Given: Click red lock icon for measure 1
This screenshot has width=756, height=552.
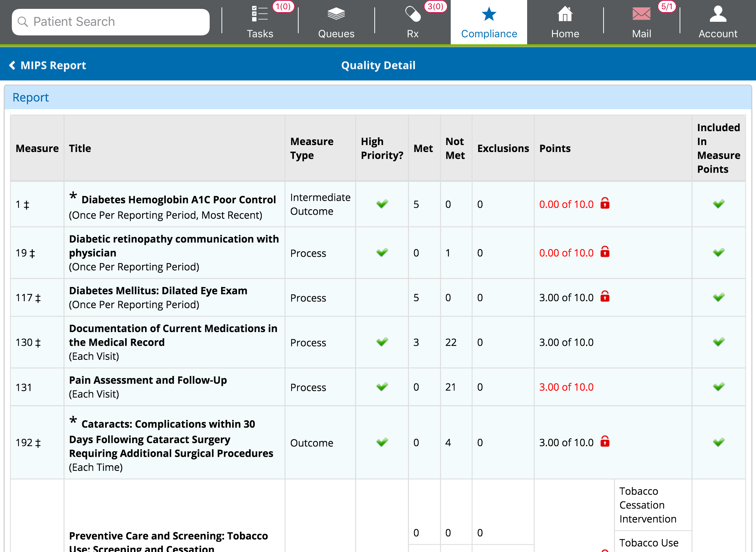Looking at the screenshot, I should point(605,203).
